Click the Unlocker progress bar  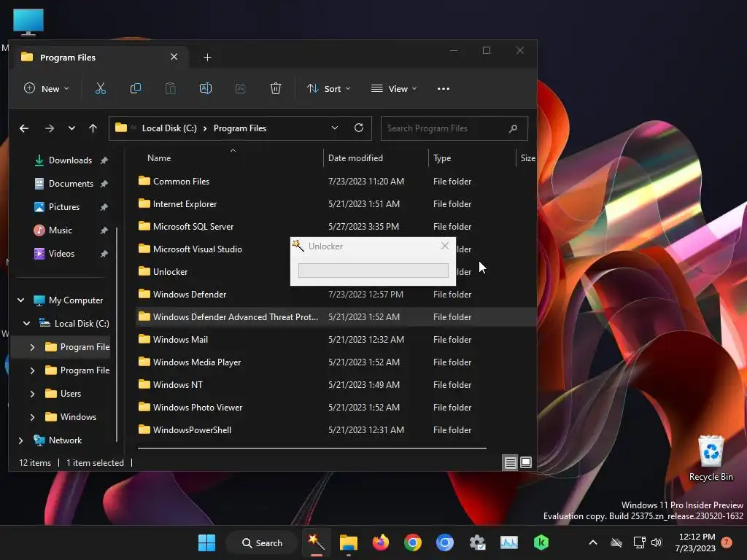coord(373,271)
